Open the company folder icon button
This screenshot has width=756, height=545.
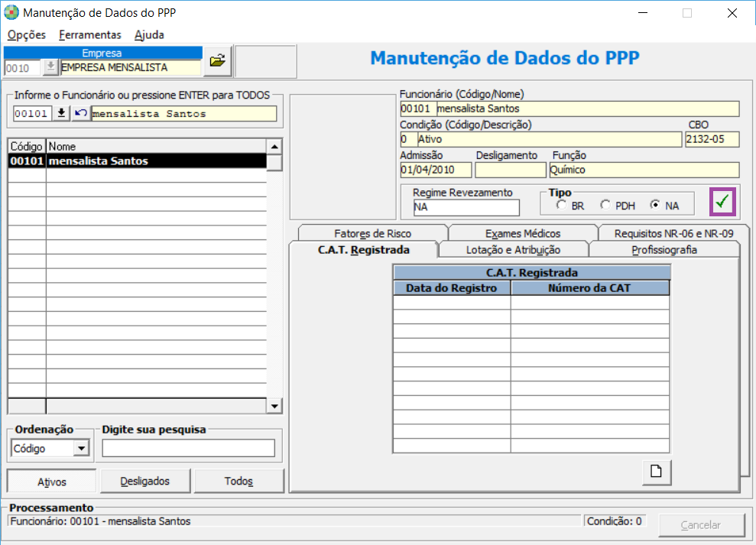tap(217, 61)
